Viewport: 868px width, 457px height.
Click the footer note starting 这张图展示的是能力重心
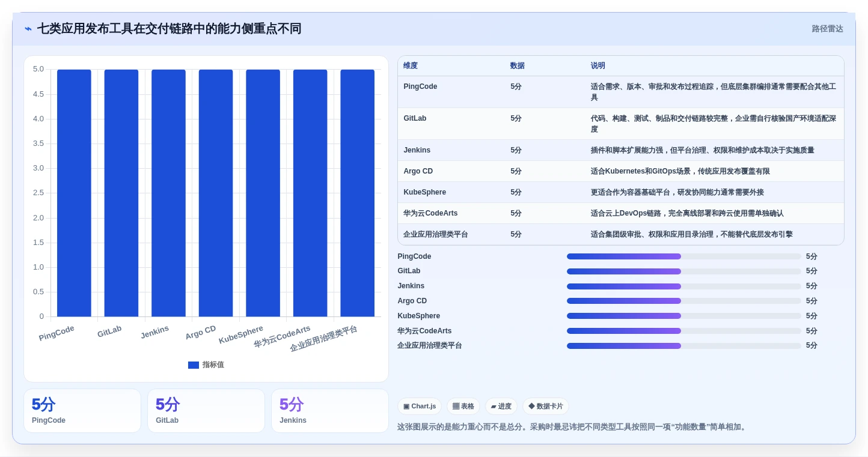[573, 428]
